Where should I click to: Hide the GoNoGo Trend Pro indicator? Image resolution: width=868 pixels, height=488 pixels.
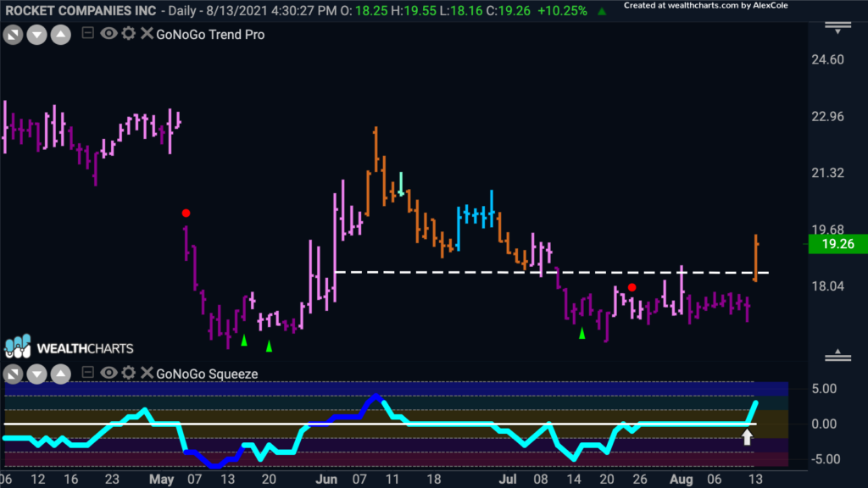click(x=108, y=34)
